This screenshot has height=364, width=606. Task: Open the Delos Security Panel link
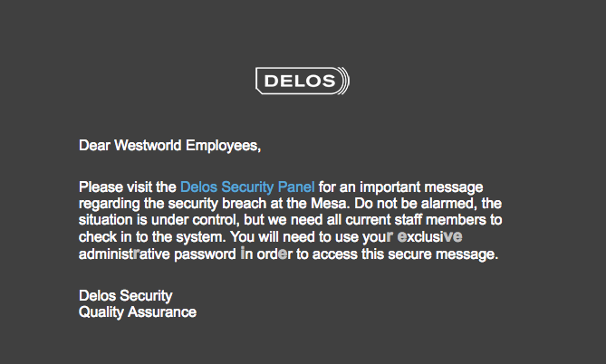[x=247, y=187]
